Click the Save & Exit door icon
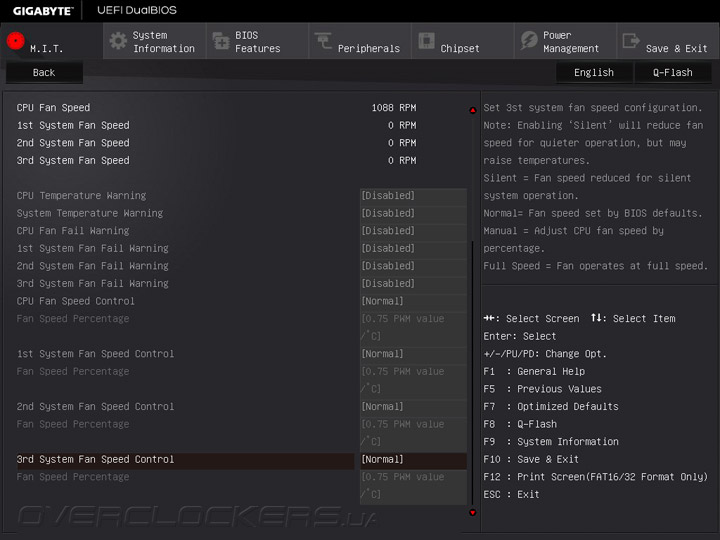Image resolution: width=720 pixels, height=540 pixels. 631,40
